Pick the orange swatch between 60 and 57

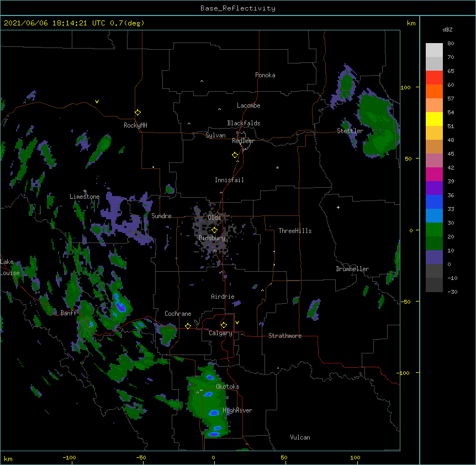(x=434, y=91)
